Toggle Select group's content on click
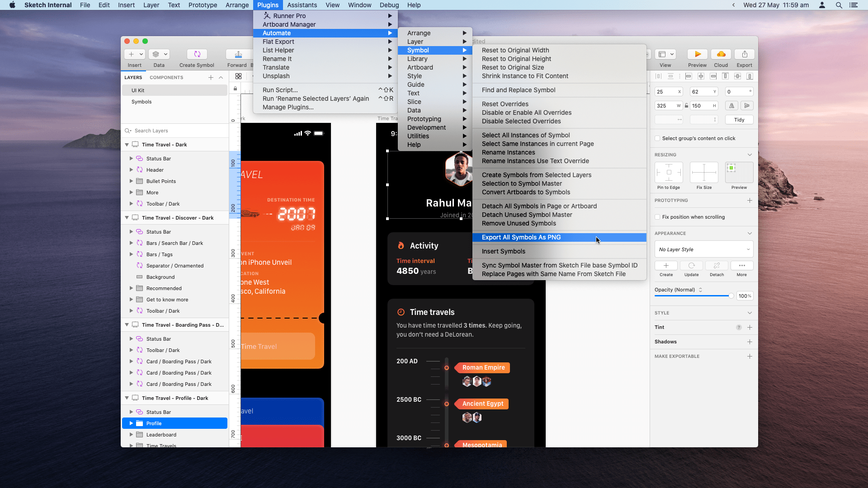Viewport: 868px width, 488px height. tap(658, 138)
